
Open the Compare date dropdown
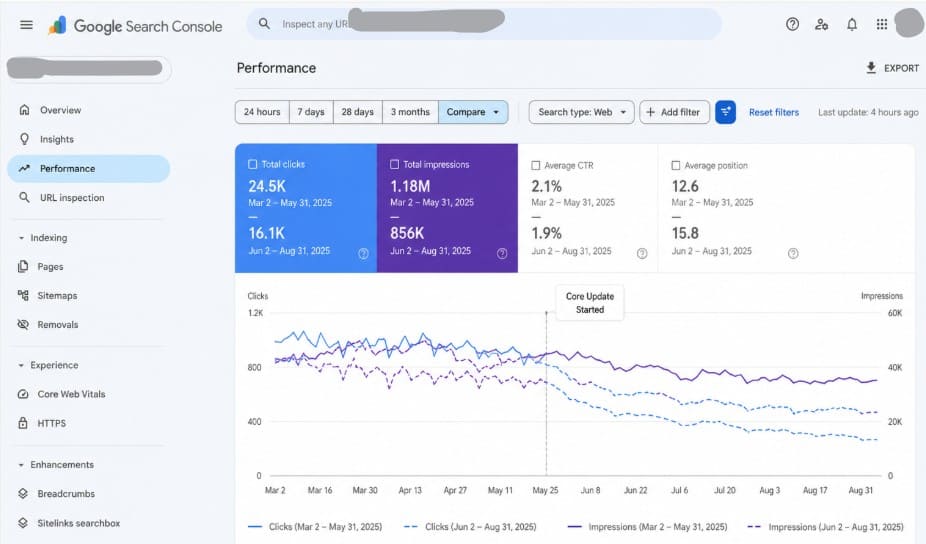coord(473,112)
